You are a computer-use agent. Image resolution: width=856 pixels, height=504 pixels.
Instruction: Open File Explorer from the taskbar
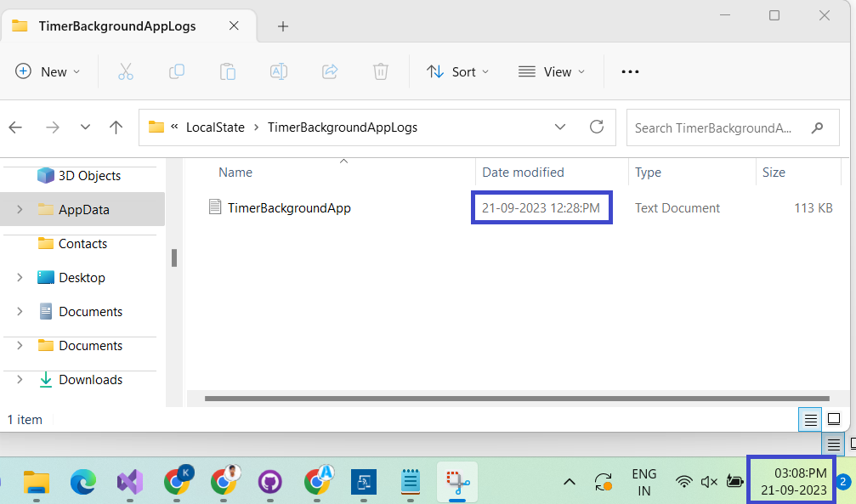(x=37, y=483)
